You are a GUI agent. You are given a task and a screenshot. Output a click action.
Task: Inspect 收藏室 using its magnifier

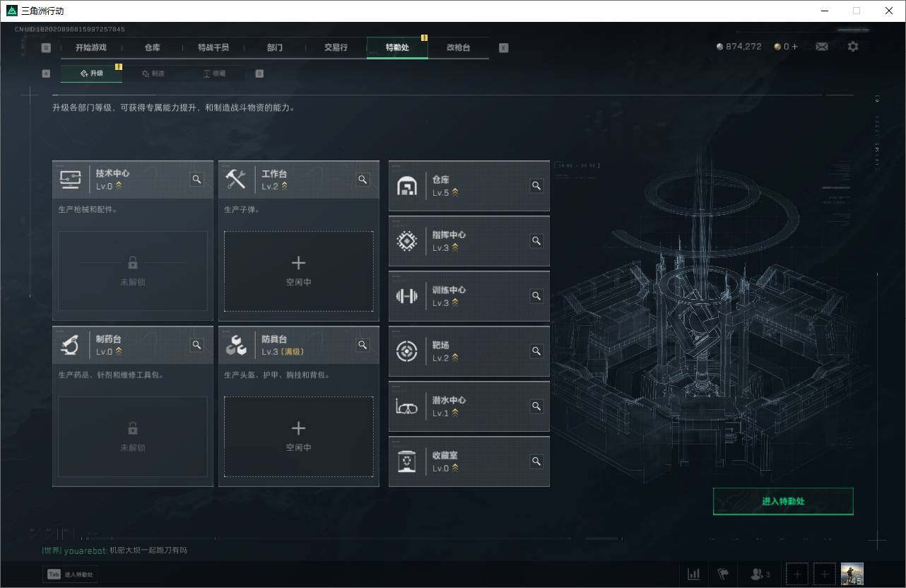pos(536,461)
